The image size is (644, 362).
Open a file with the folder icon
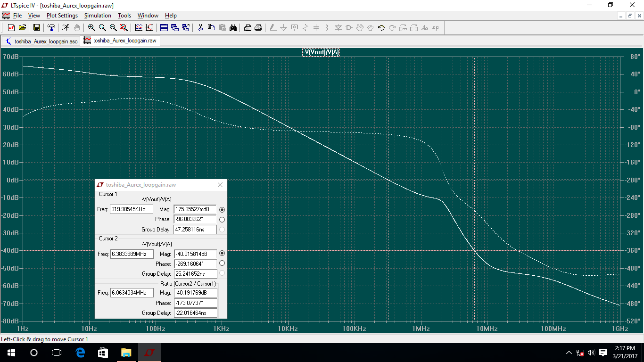[22, 28]
